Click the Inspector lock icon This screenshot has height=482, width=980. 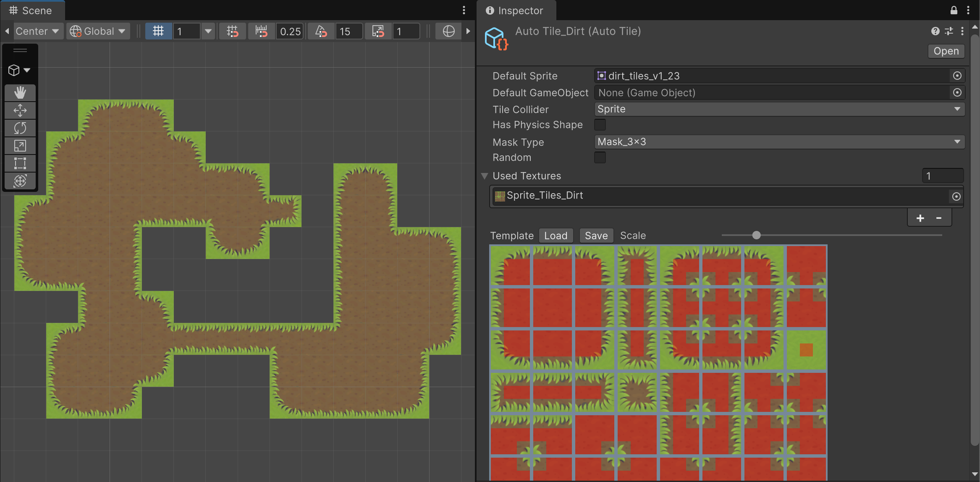pos(954,10)
